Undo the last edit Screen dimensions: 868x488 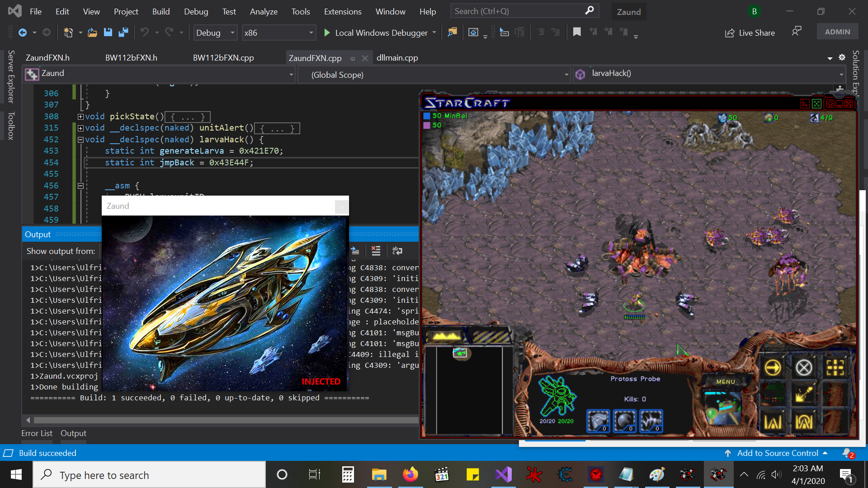[x=144, y=33]
